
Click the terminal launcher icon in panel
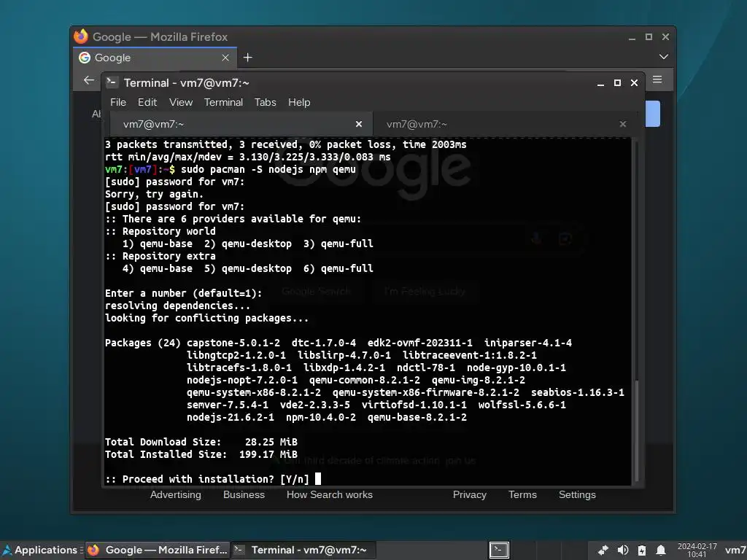[499, 551]
